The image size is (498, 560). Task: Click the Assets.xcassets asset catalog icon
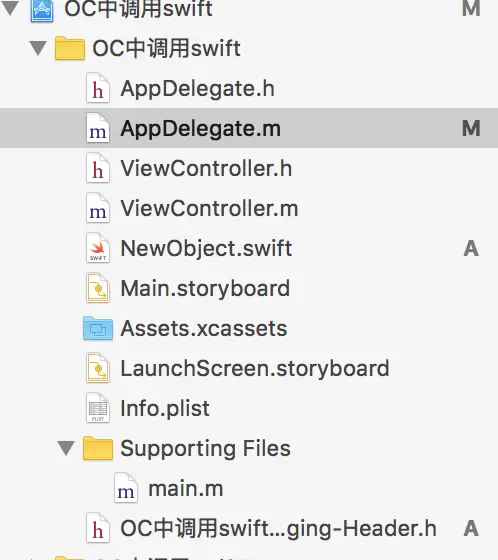point(98,328)
